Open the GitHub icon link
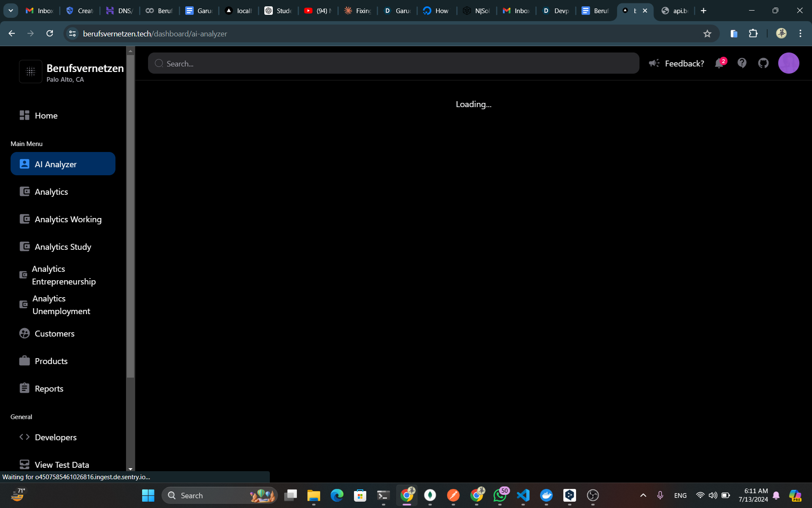 coord(763,63)
